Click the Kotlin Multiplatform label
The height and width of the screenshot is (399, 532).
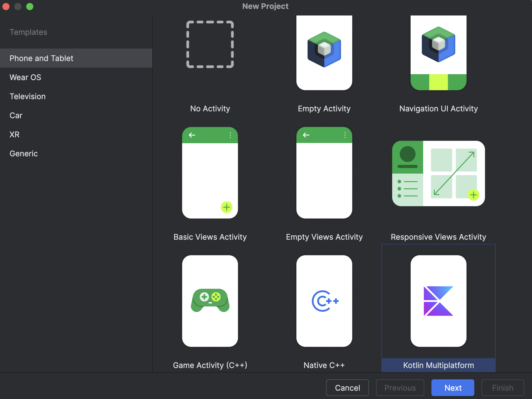click(x=438, y=365)
